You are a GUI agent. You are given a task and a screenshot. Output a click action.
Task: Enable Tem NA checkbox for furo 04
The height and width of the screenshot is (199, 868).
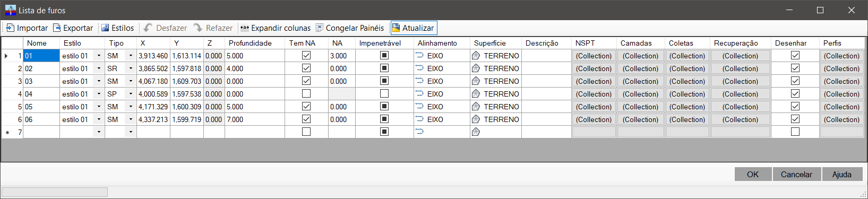pos(306,94)
